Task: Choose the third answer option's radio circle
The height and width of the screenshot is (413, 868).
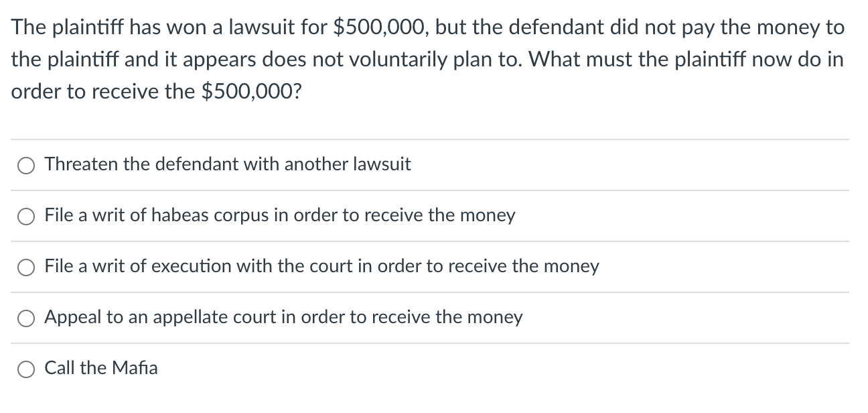Action: (x=25, y=267)
